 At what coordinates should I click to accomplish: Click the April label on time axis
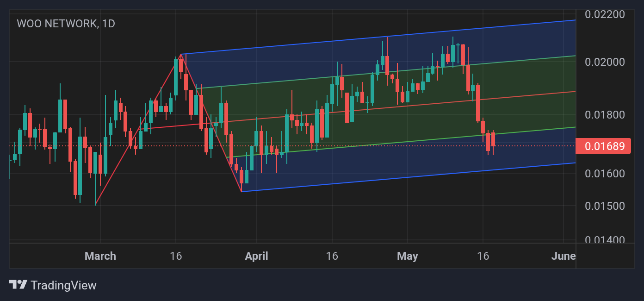[x=256, y=256]
